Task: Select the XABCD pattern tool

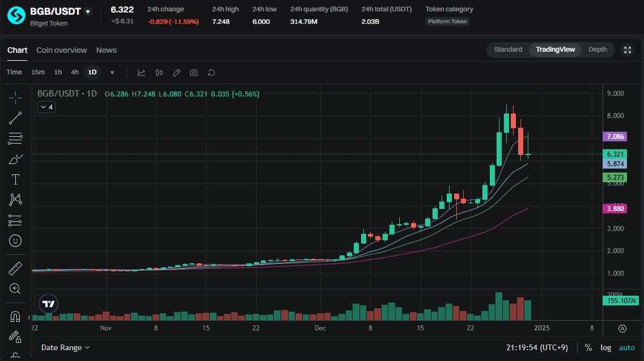Action: coord(15,200)
